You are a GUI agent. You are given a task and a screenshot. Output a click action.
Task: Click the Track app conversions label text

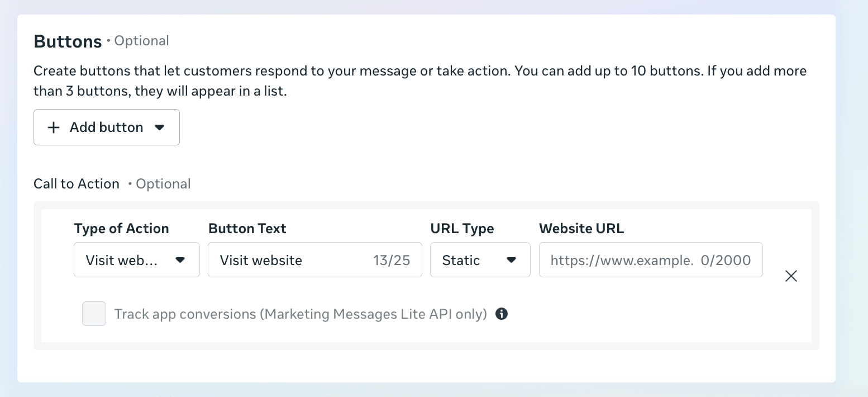click(x=301, y=314)
